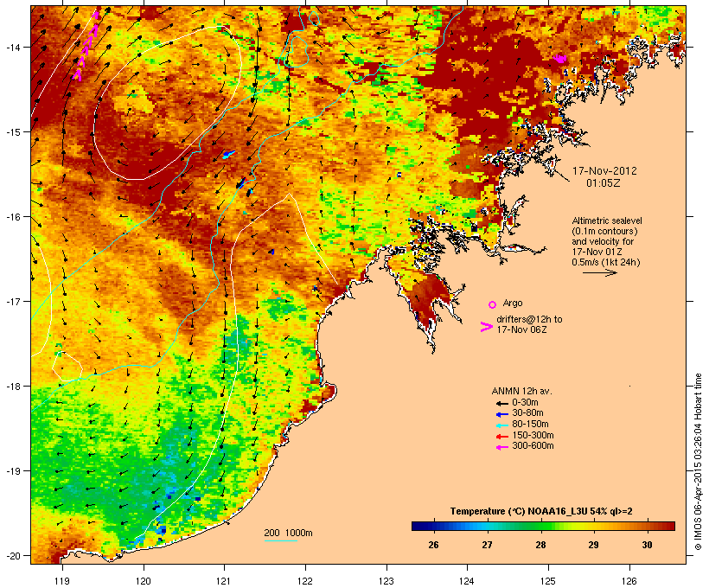709x588 pixels.
Task: Click the colorbar value 29
Action: (x=593, y=545)
